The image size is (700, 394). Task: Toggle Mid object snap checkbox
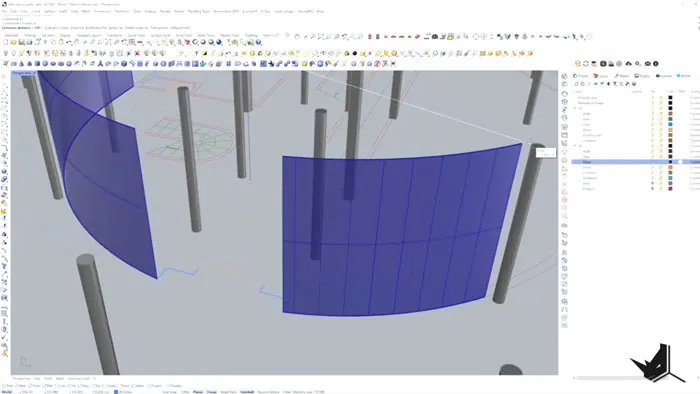click(x=48, y=386)
